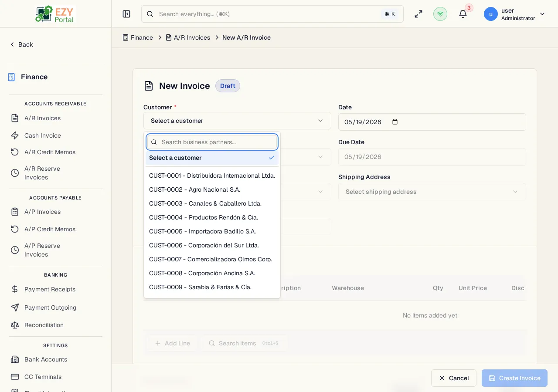Click the Due Date field
Image resolution: width=558 pixels, height=392 pixels.
tap(432, 157)
